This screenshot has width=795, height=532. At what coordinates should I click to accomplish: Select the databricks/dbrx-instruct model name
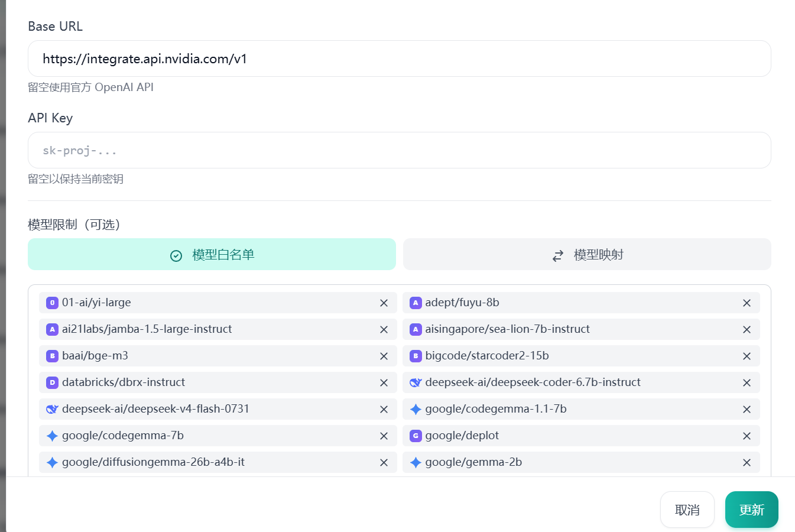click(124, 382)
